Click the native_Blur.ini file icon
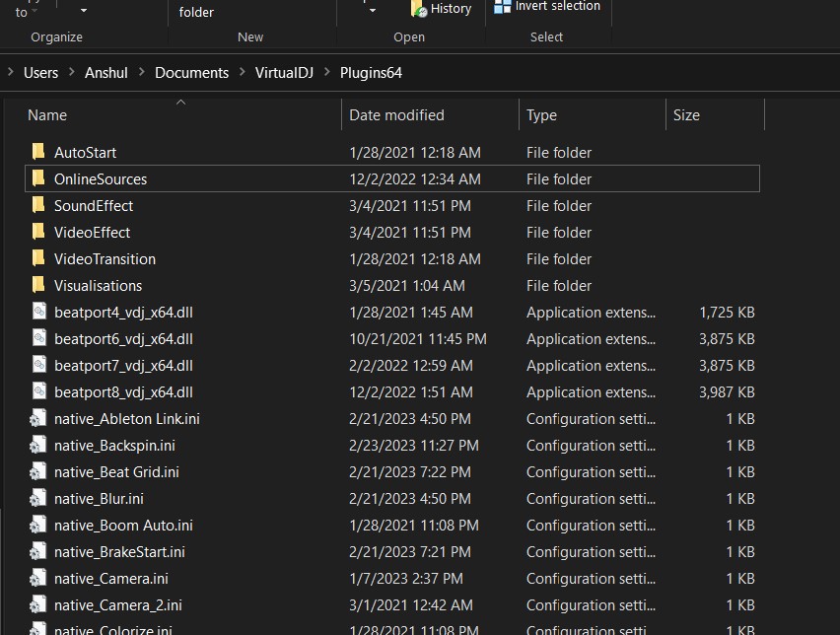This screenshot has width=840, height=635. pyautogui.click(x=38, y=498)
